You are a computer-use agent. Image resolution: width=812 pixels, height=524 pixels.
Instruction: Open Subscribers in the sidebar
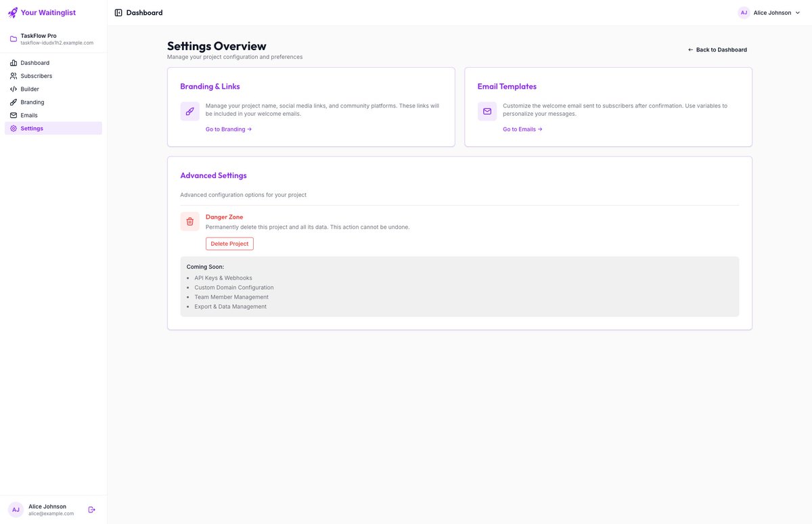coord(53,76)
